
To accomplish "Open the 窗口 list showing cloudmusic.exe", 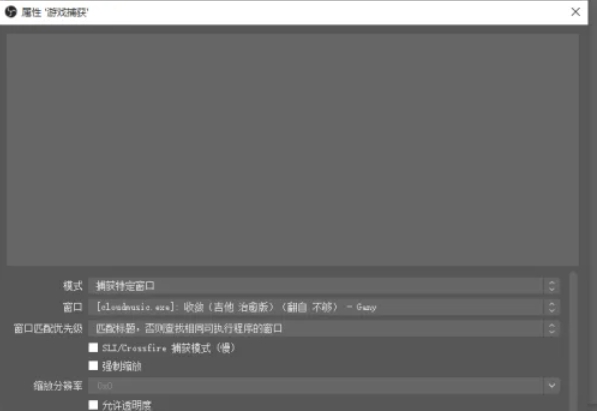I will 324,307.
